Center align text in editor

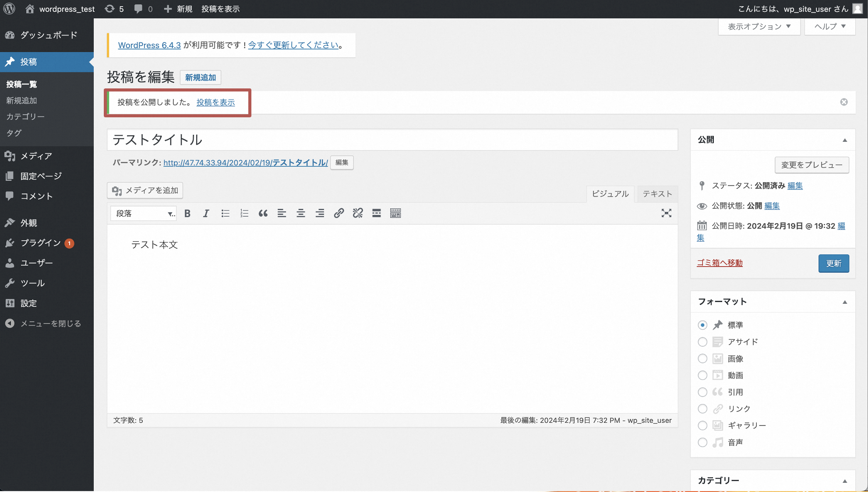[x=301, y=213]
